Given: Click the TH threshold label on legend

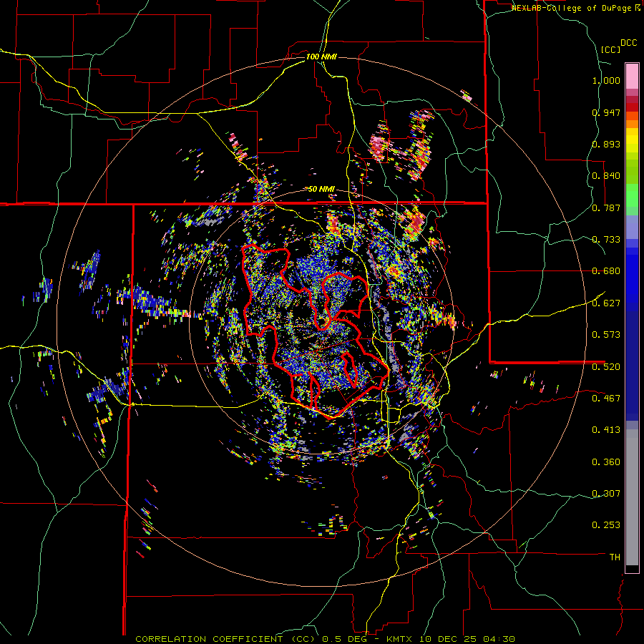Looking at the screenshot, I should pos(615,557).
